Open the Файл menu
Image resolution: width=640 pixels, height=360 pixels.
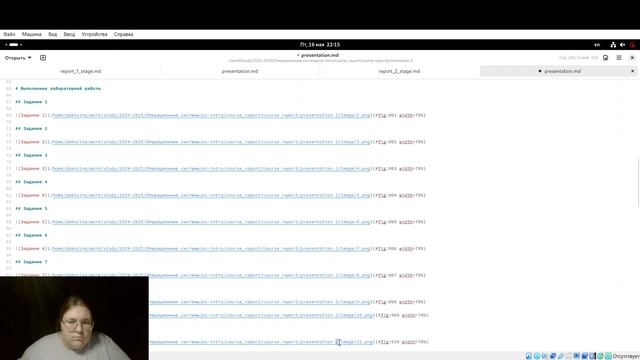pos(9,34)
